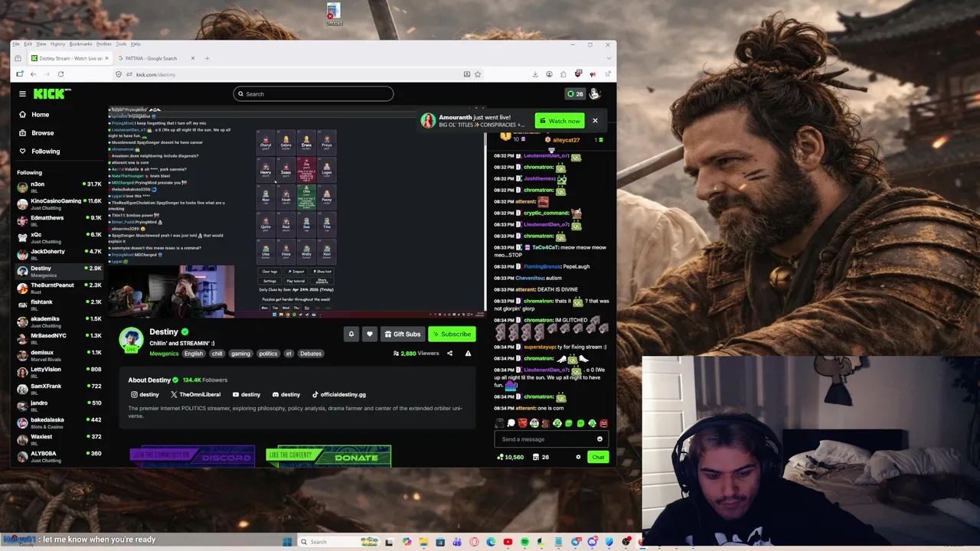Open jandro channel in Following list
980x551 pixels.
[x=59, y=406]
